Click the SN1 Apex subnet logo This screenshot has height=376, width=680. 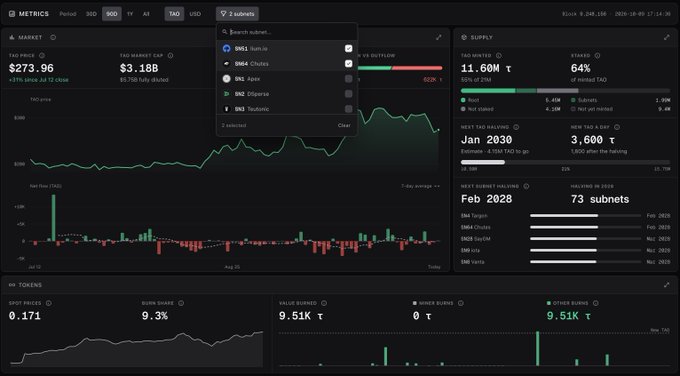(x=226, y=79)
